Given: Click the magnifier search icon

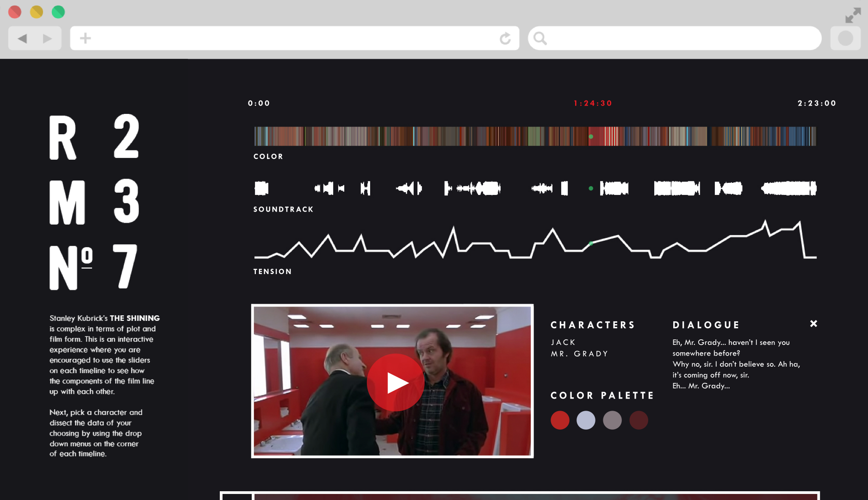Looking at the screenshot, I should pyautogui.click(x=540, y=38).
